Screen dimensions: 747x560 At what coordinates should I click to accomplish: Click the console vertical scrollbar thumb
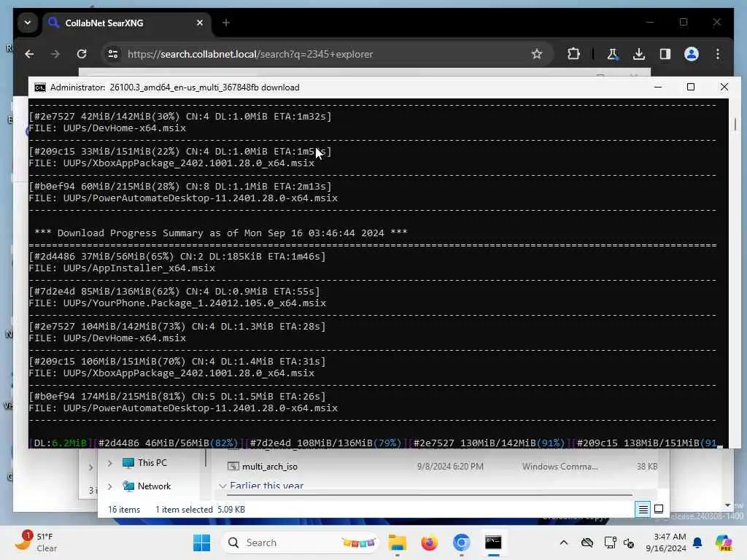point(735,124)
